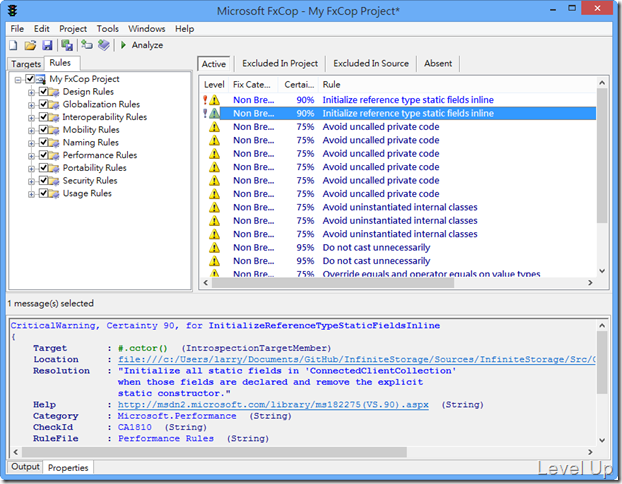Select 'Override equals and operator equals' row

click(399, 273)
